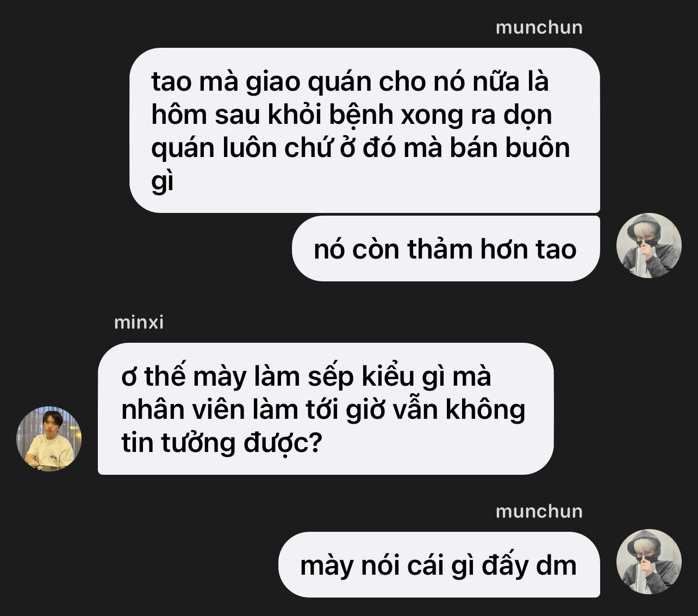Select the "mày nói cái gì đấy dm" message

[439, 565]
